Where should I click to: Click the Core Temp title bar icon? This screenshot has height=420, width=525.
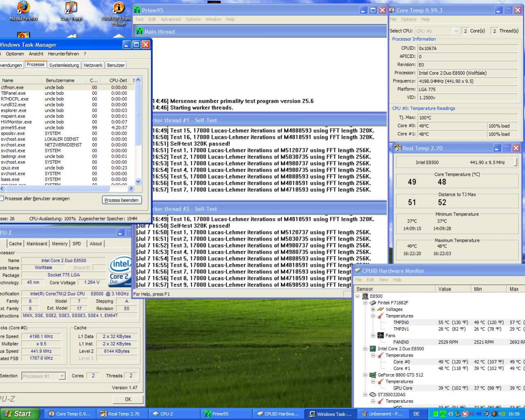click(392, 10)
